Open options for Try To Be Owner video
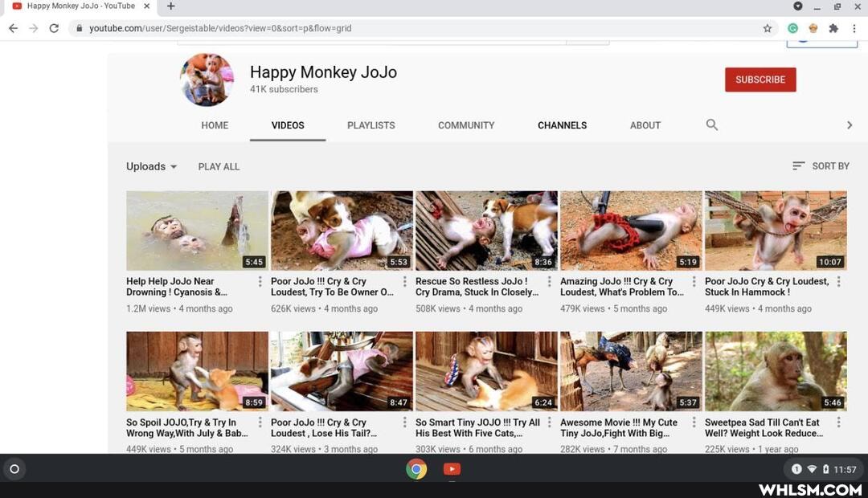Viewport: 868px width, 498px height. click(404, 282)
